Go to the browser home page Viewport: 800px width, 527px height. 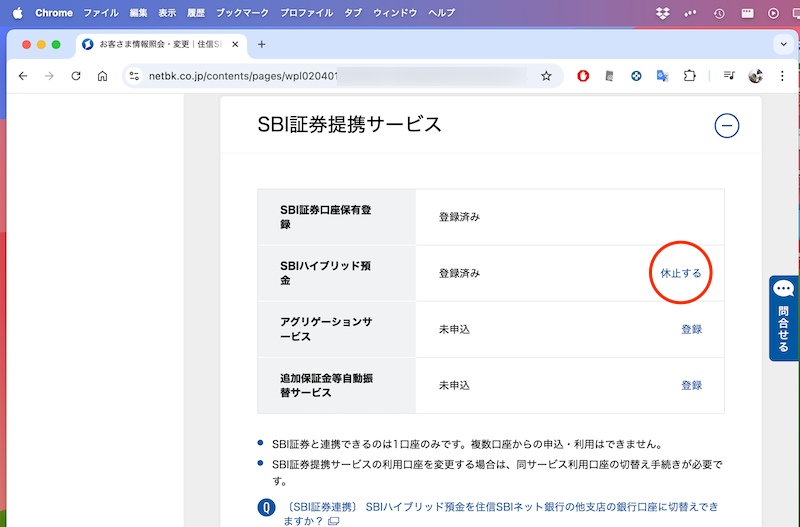click(102, 76)
